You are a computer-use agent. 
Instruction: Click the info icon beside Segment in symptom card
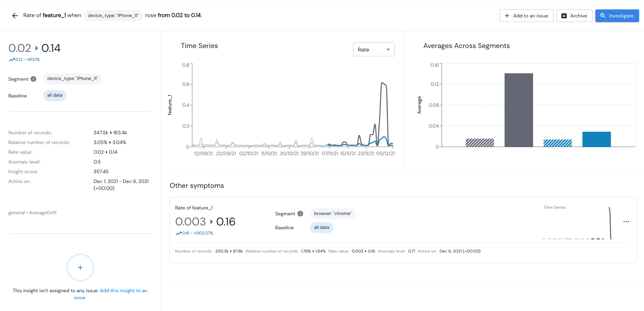click(x=300, y=214)
